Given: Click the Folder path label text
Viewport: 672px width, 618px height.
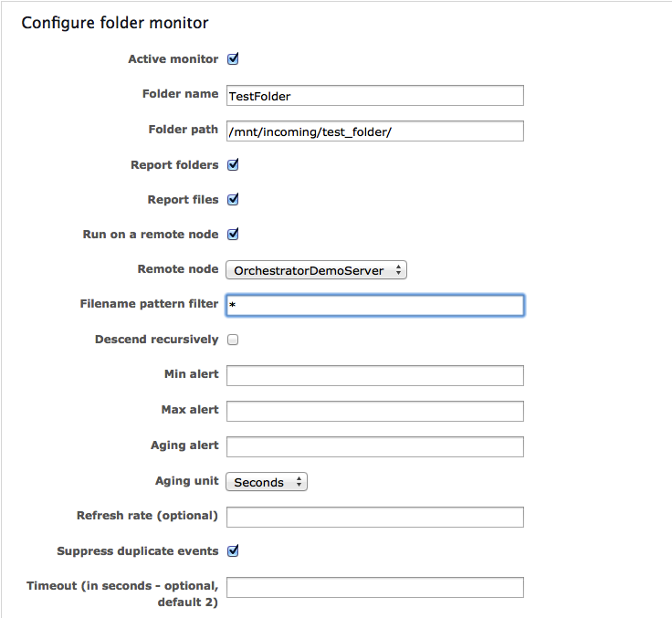Looking at the screenshot, I should [x=183, y=130].
